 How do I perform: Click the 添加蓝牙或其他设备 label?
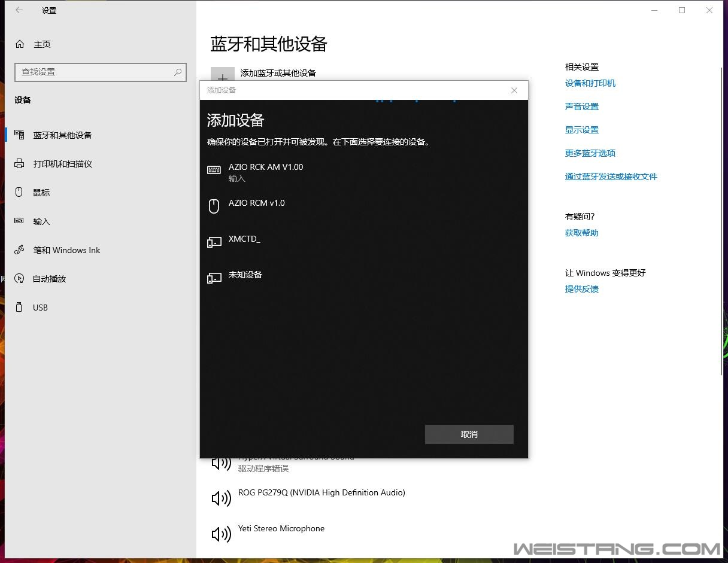click(278, 73)
